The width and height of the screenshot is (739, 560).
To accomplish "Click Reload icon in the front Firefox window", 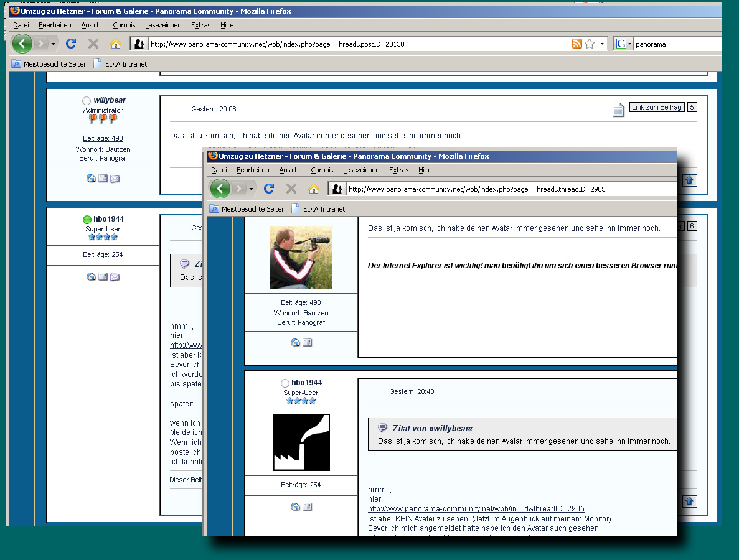I will 269,189.
